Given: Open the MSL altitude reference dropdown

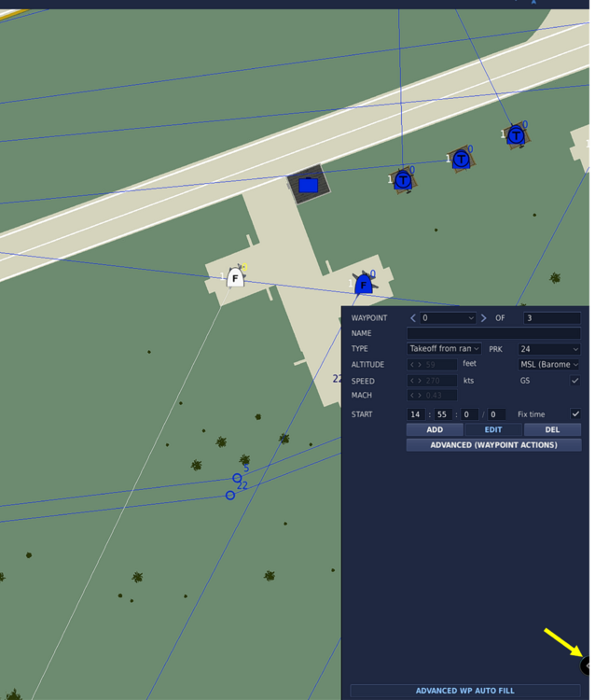Looking at the screenshot, I should pyautogui.click(x=549, y=365).
